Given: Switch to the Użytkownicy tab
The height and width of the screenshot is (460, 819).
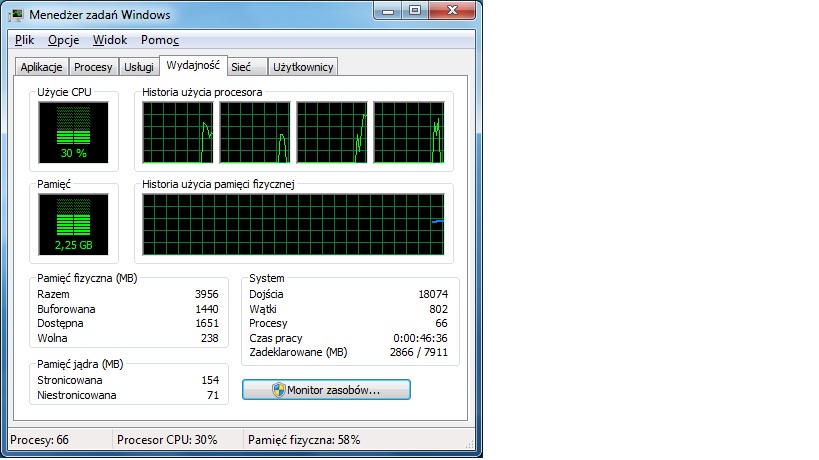Looking at the screenshot, I should tap(303, 67).
